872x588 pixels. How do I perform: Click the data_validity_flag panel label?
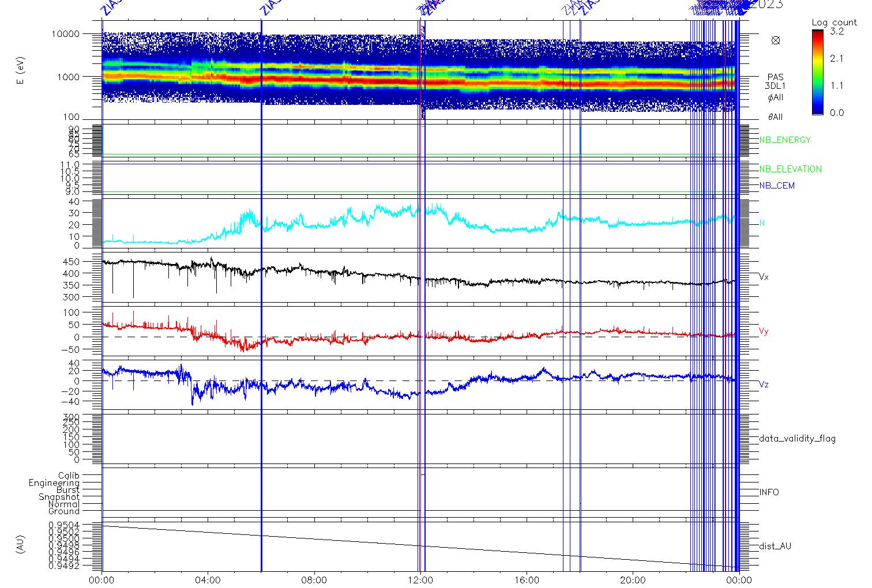click(x=797, y=439)
